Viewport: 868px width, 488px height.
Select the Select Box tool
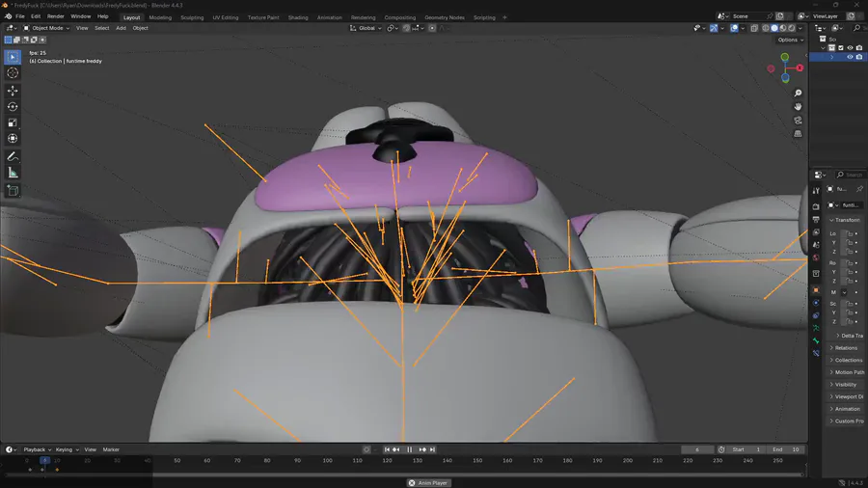tap(13, 57)
